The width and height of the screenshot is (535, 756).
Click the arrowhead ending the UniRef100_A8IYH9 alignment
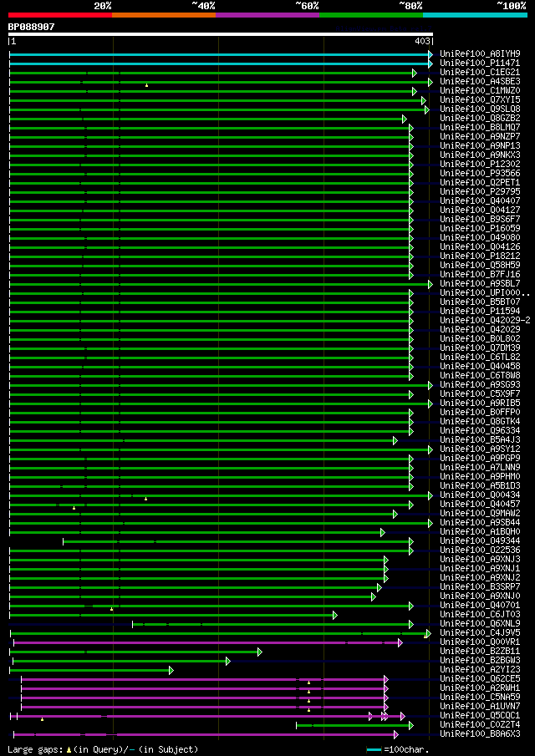(x=431, y=54)
